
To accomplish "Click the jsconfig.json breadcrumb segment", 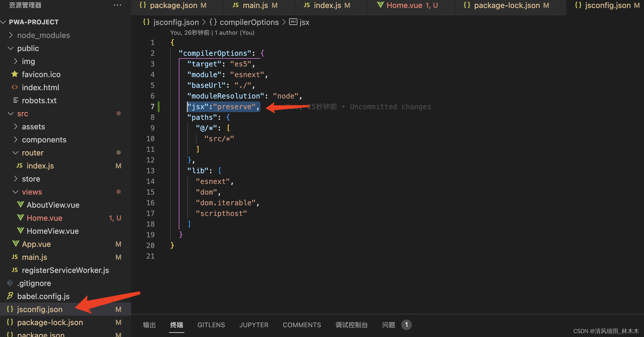I will click(176, 22).
